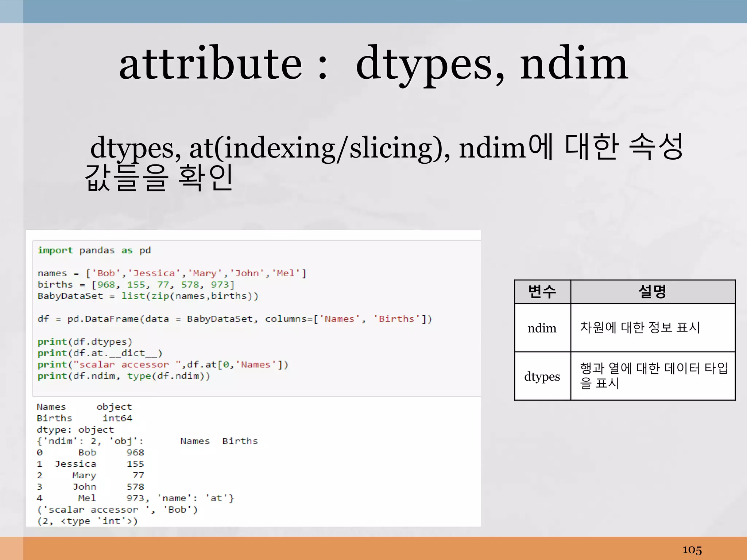Screen dimensions: 747x560
Task: Click the subtitle's second line '값들을 확인'
Action: (159, 178)
